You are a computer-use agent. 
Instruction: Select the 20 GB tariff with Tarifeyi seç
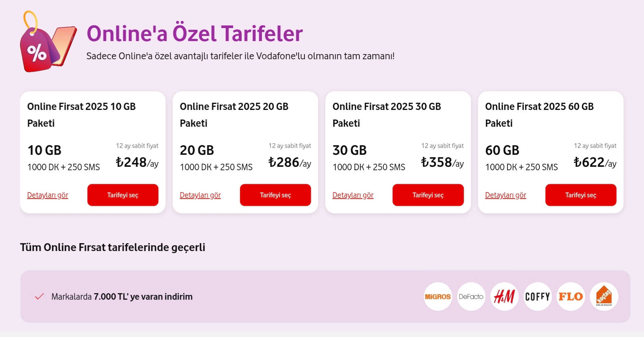pyautogui.click(x=275, y=195)
